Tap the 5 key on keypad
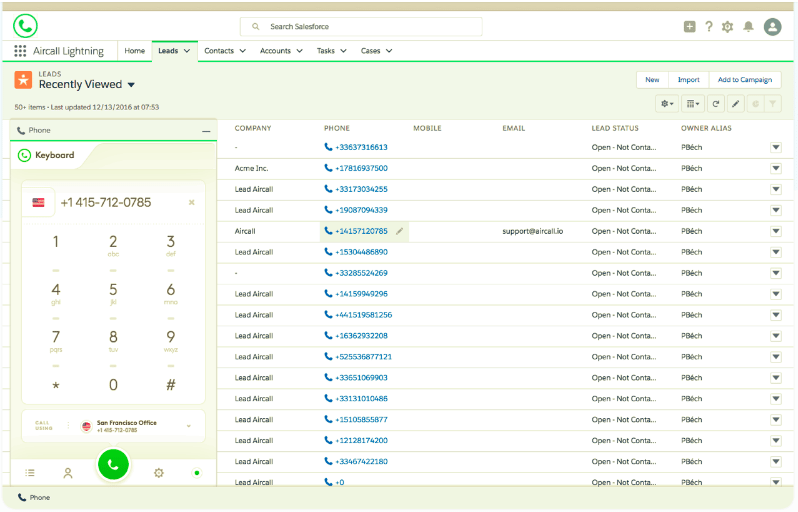 coord(113,293)
